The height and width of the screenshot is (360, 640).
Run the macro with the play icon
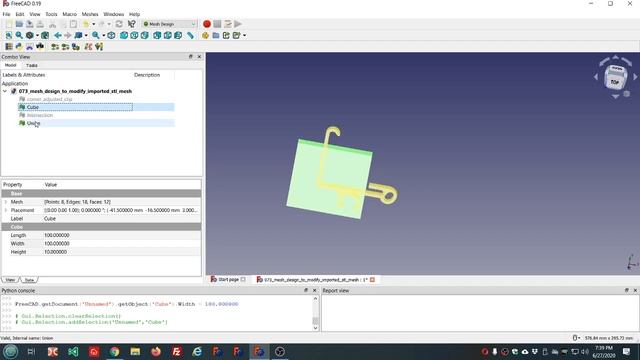[x=238, y=24]
